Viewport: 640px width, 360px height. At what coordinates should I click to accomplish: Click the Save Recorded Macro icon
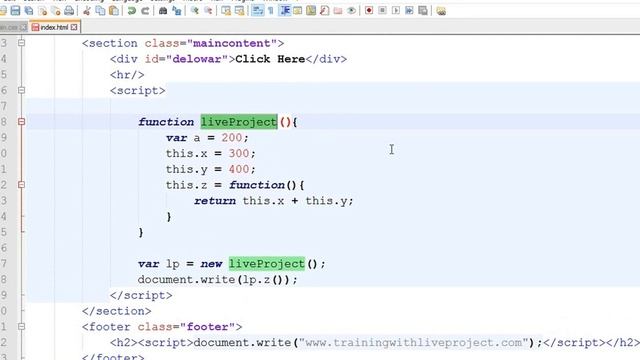(x=423, y=11)
